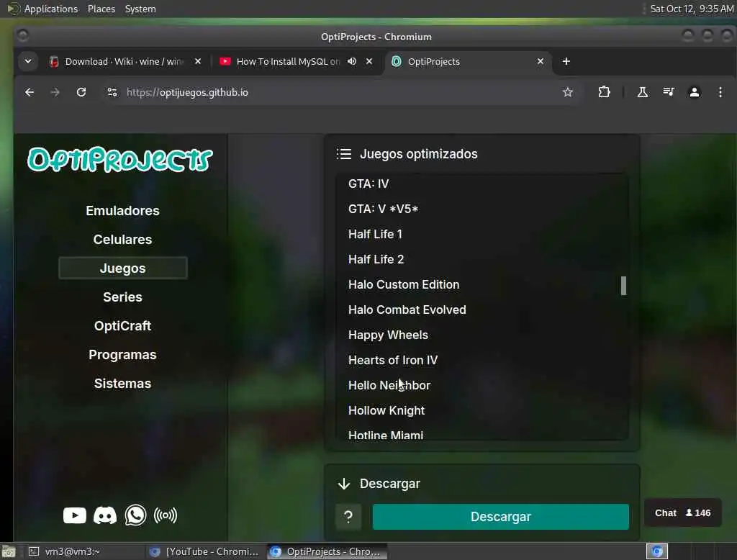This screenshot has height=560, width=737.
Task: Open the WhatsApp icon in sidebar
Action: click(x=135, y=515)
